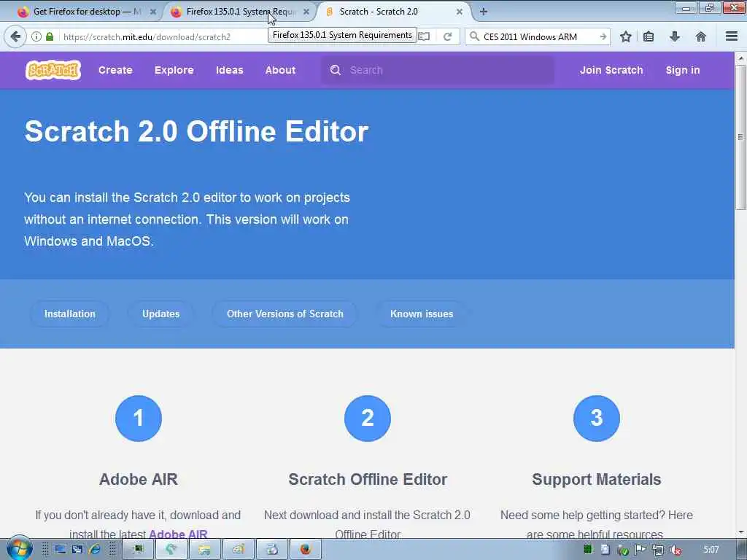Image resolution: width=747 pixels, height=560 pixels.
Task: Open the Firefox downloads arrow
Action: pos(674,36)
